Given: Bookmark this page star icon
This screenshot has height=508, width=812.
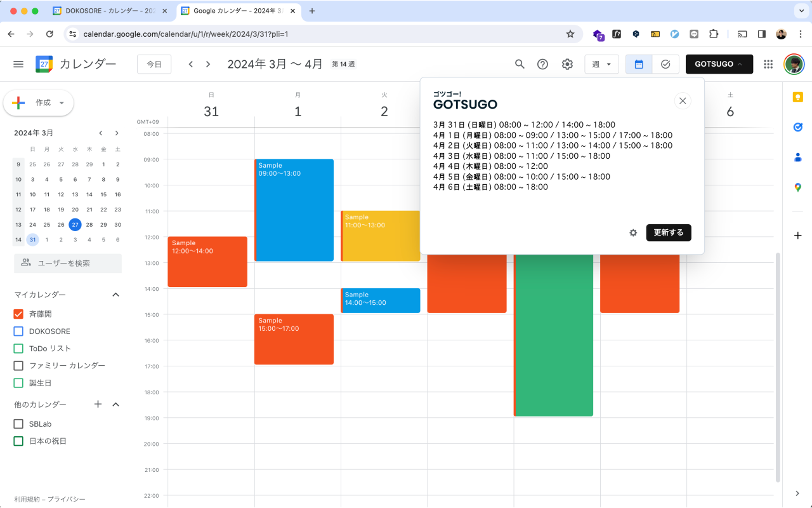Looking at the screenshot, I should tap(570, 34).
